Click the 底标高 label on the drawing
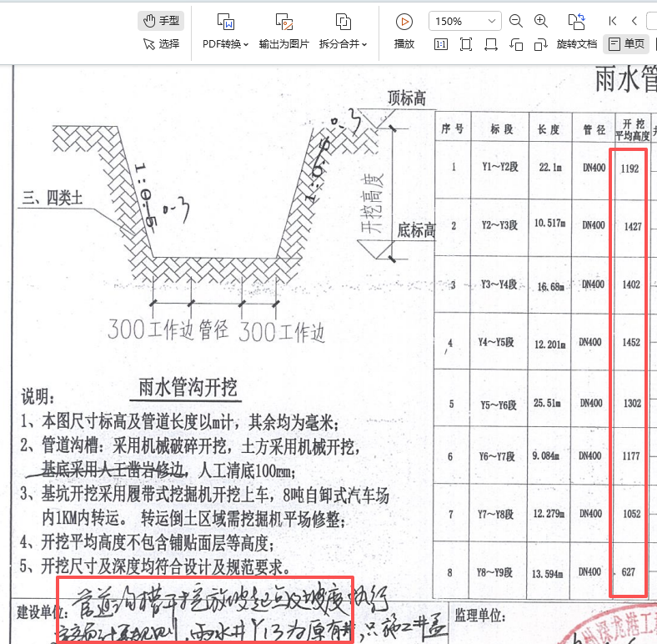This screenshot has height=644, width=657. (417, 230)
